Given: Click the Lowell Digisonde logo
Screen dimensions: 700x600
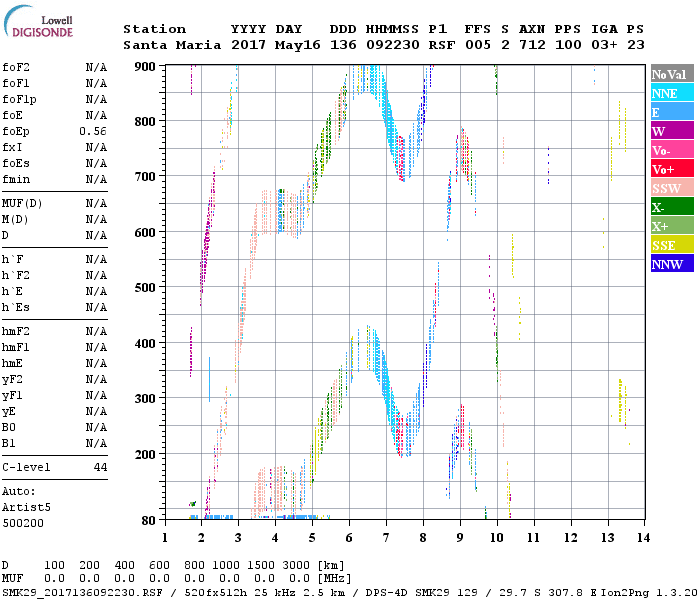Looking at the screenshot, I should pyautogui.click(x=38, y=22).
